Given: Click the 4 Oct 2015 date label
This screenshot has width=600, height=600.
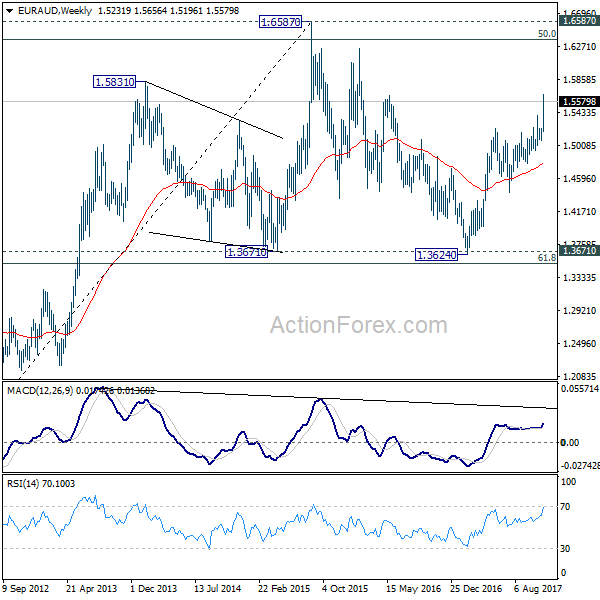Looking at the screenshot, I should pos(345,588).
